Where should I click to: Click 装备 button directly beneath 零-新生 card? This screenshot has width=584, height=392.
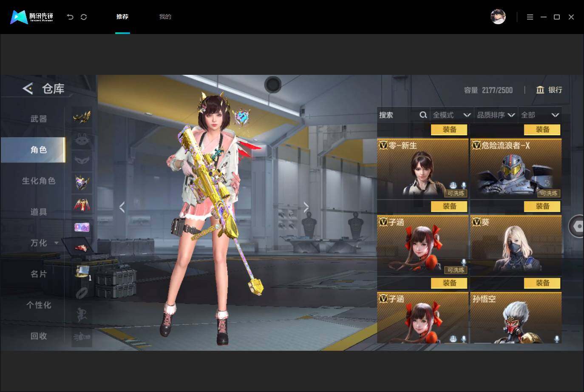(449, 206)
